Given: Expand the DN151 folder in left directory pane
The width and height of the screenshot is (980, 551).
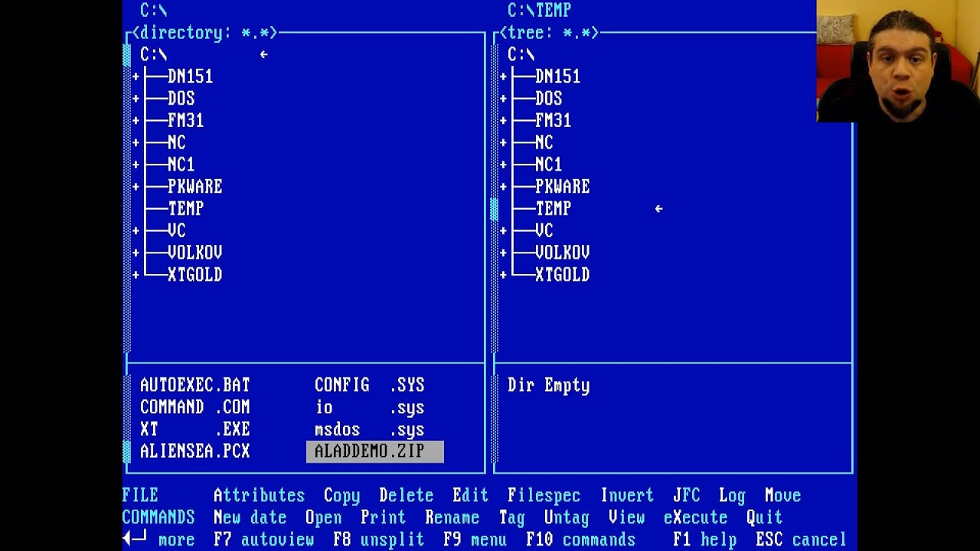Looking at the screenshot, I should pos(136,77).
